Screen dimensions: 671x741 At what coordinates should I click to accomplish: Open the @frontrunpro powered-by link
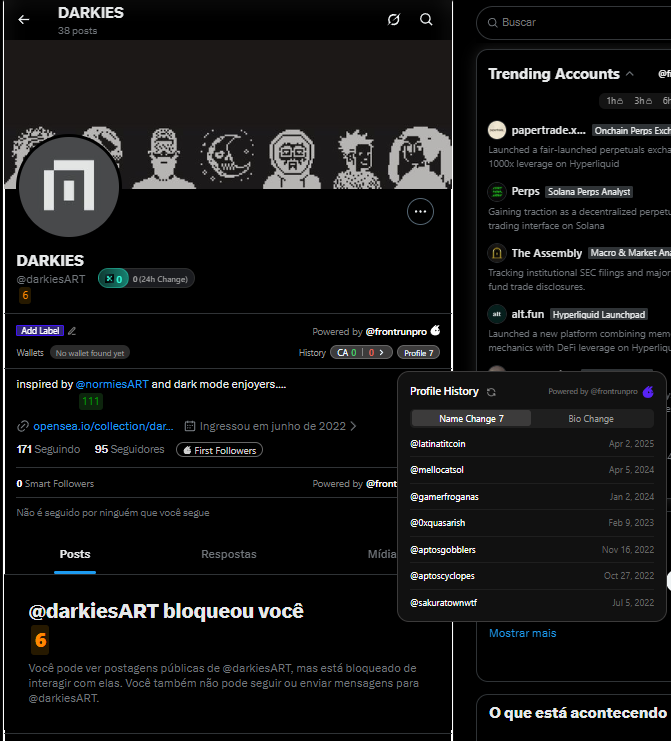click(x=396, y=332)
